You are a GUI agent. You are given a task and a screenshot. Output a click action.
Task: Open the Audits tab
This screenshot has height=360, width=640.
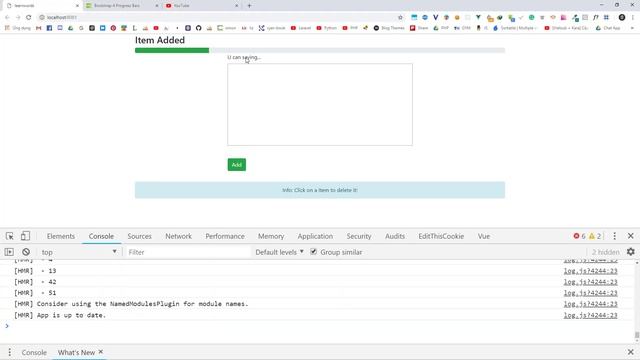point(395,236)
